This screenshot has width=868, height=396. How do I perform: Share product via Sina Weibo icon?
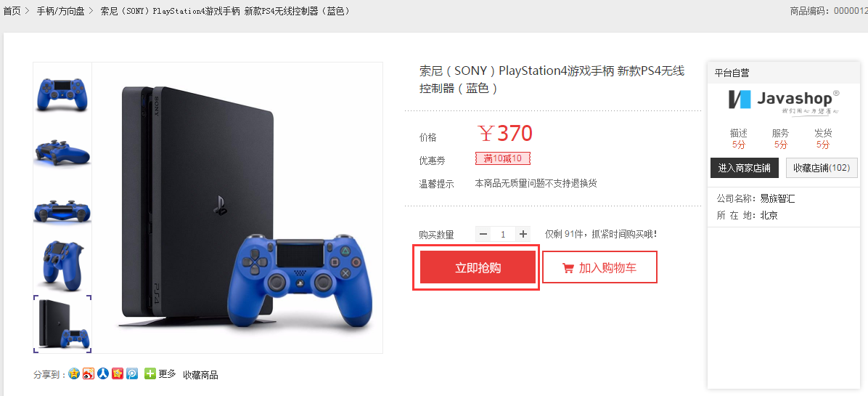(89, 374)
